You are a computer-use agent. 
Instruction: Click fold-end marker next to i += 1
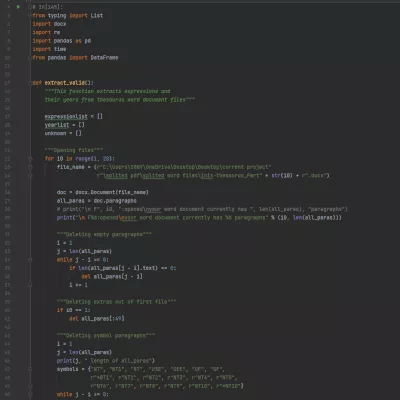click(30, 285)
